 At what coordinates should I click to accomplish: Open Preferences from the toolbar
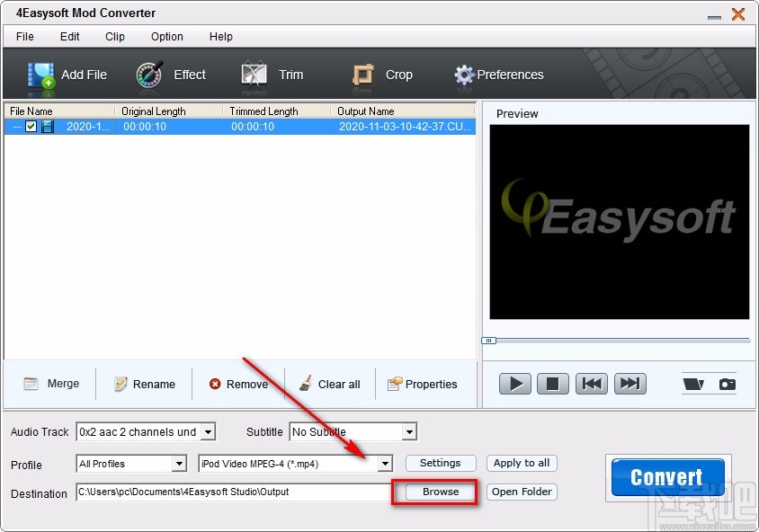tap(499, 75)
